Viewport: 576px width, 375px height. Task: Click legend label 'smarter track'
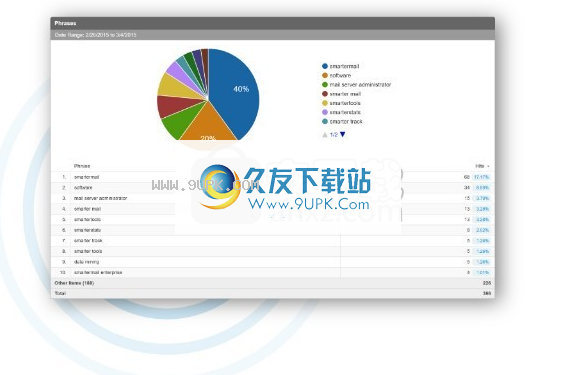[x=346, y=121]
